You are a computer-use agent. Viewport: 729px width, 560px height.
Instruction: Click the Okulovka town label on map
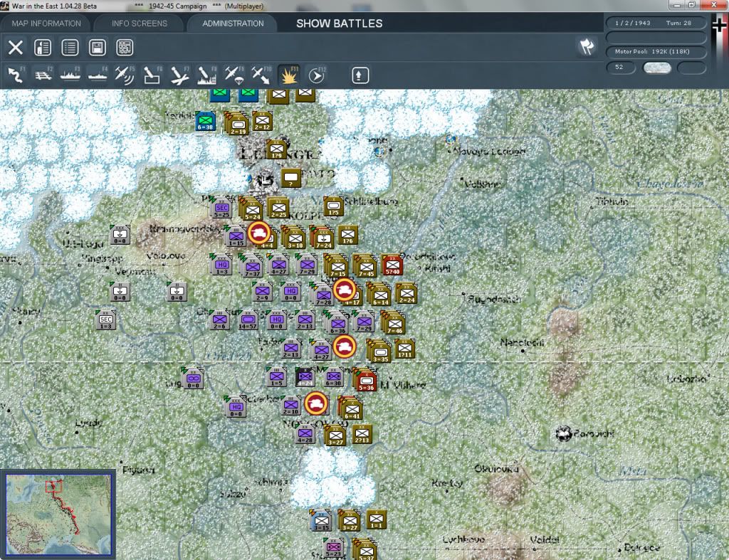point(496,468)
